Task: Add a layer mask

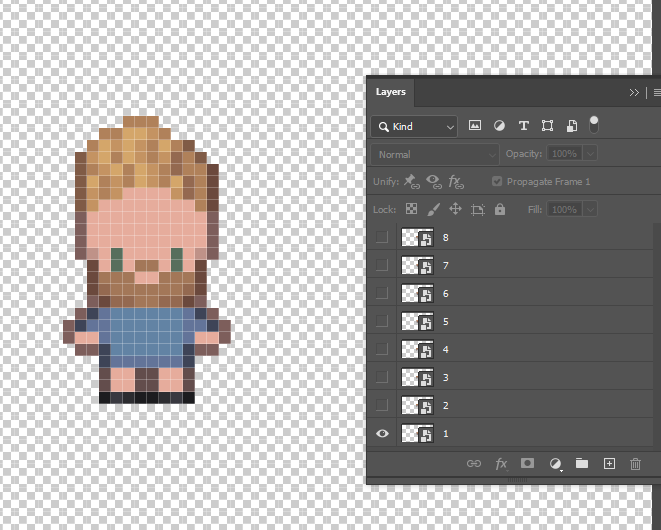Action: (x=528, y=464)
